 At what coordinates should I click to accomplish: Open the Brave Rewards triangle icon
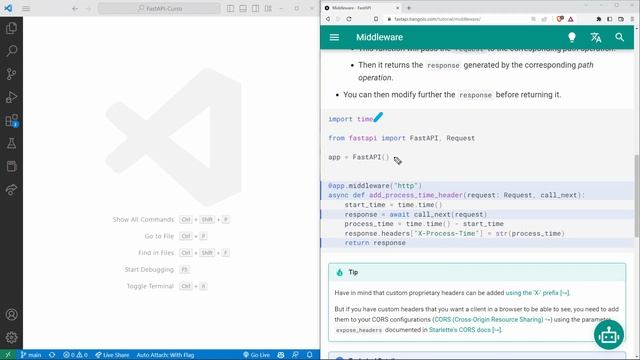click(571, 19)
